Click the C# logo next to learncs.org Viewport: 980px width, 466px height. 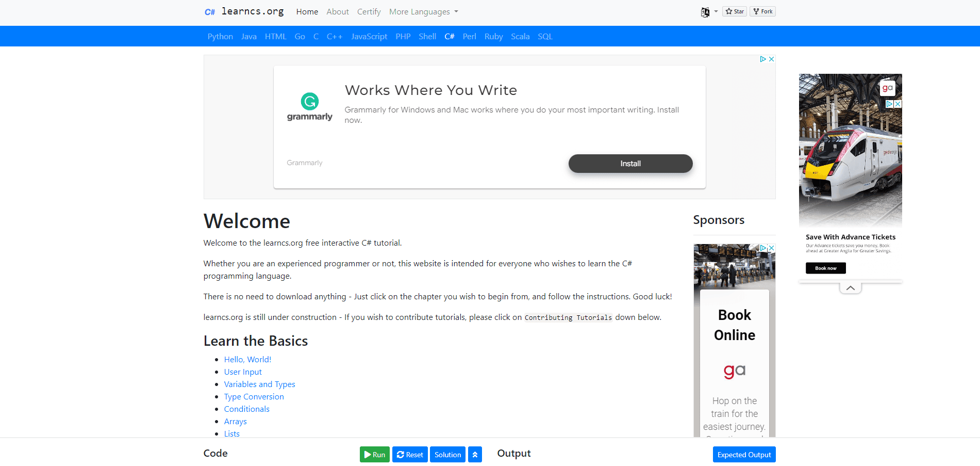click(x=209, y=12)
